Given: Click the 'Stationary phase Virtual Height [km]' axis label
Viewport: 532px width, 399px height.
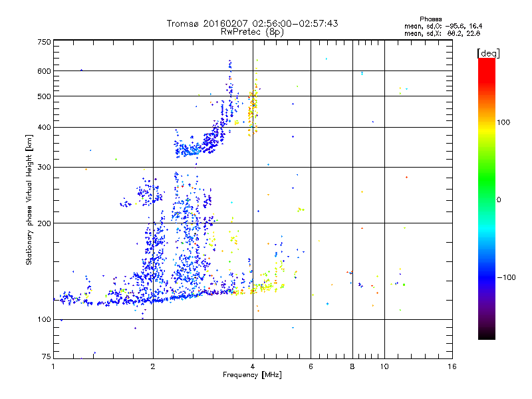Looking at the screenshot, I should tap(29, 200).
